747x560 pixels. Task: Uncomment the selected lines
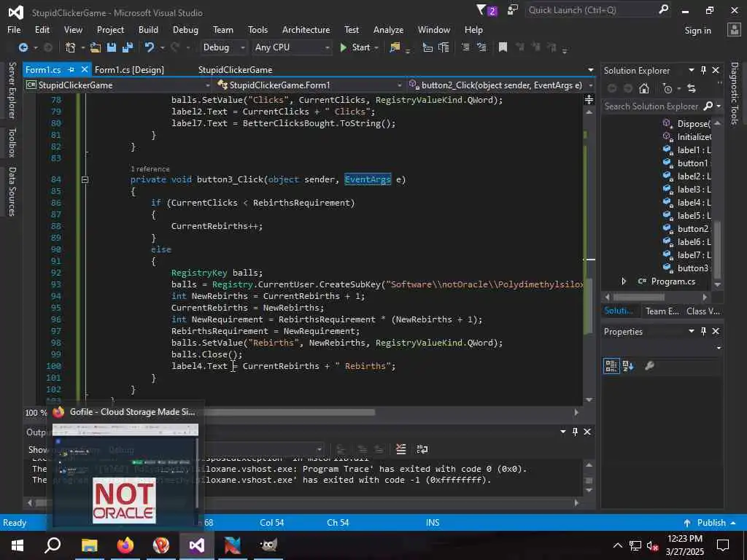coord(481,47)
